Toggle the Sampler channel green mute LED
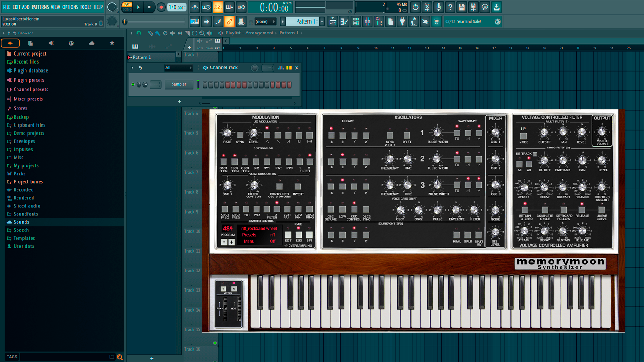 point(133,84)
